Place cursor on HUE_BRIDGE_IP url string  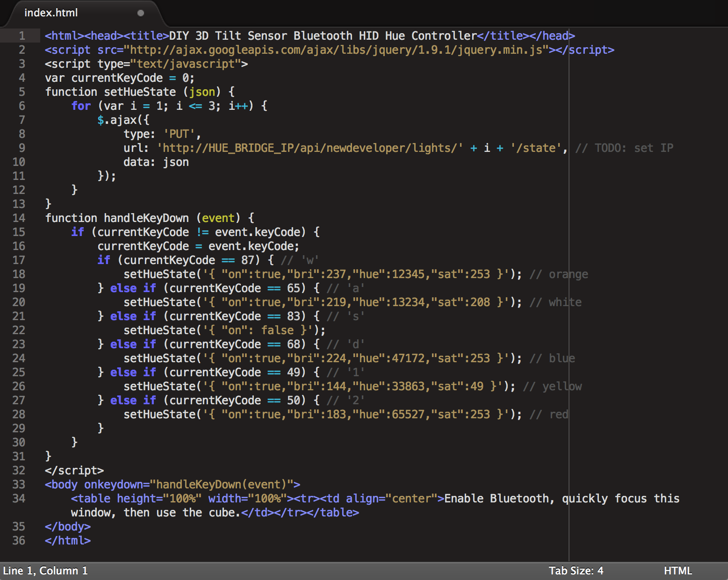[310, 148]
